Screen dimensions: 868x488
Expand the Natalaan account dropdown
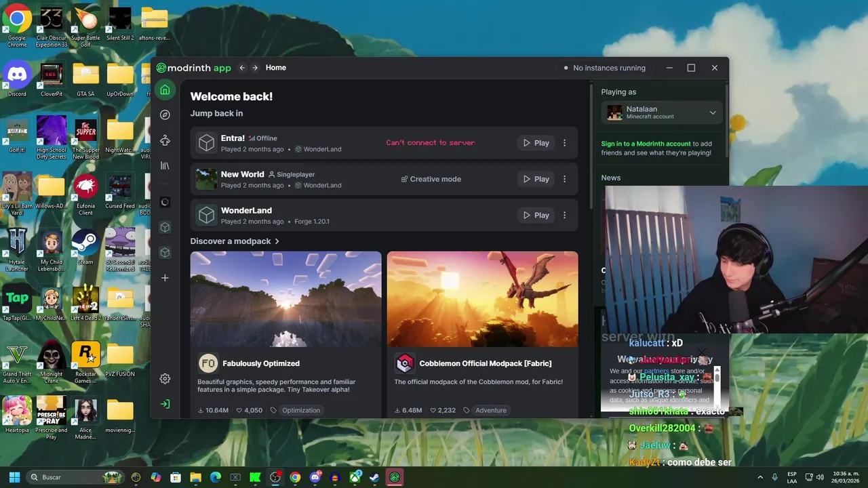(x=713, y=113)
